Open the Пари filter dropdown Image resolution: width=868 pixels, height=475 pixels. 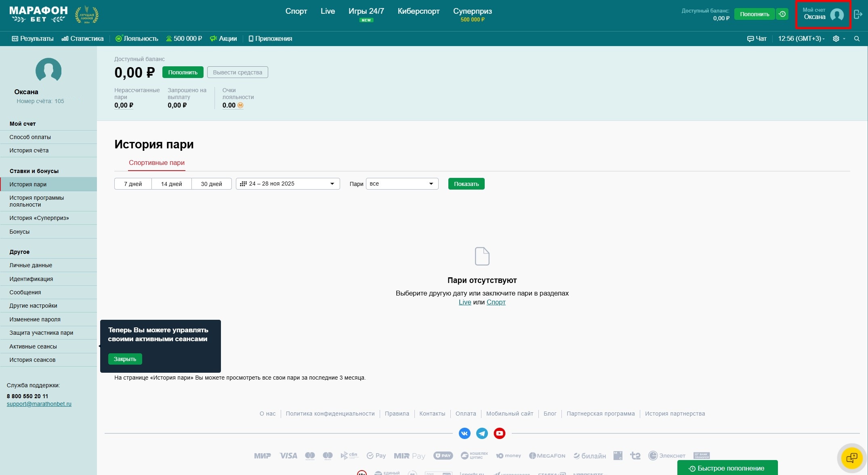tap(402, 184)
